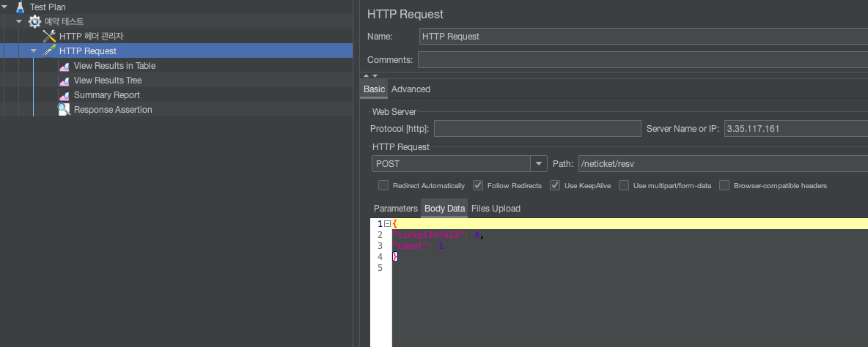Click the closing brace on line 4
The height and width of the screenshot is (347, 868).
click(x=394, y=257)
